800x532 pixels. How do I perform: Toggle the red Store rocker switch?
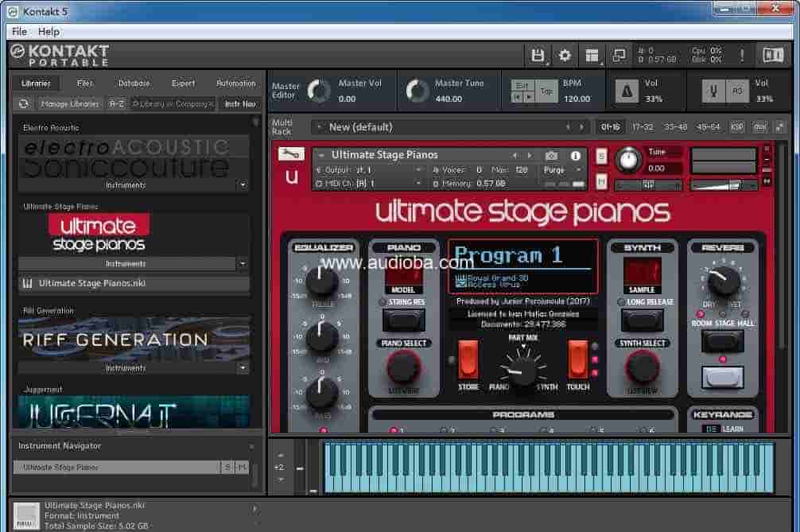click(468, 359)
